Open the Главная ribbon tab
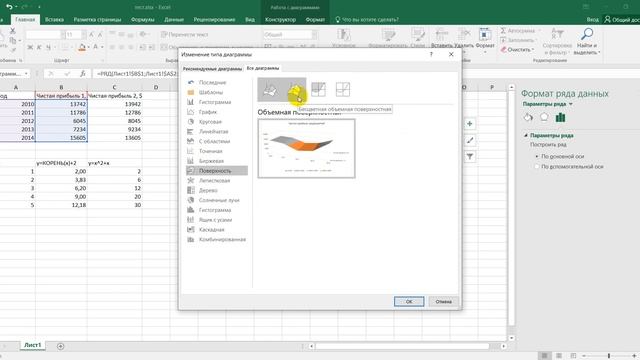 pos(25,19)
